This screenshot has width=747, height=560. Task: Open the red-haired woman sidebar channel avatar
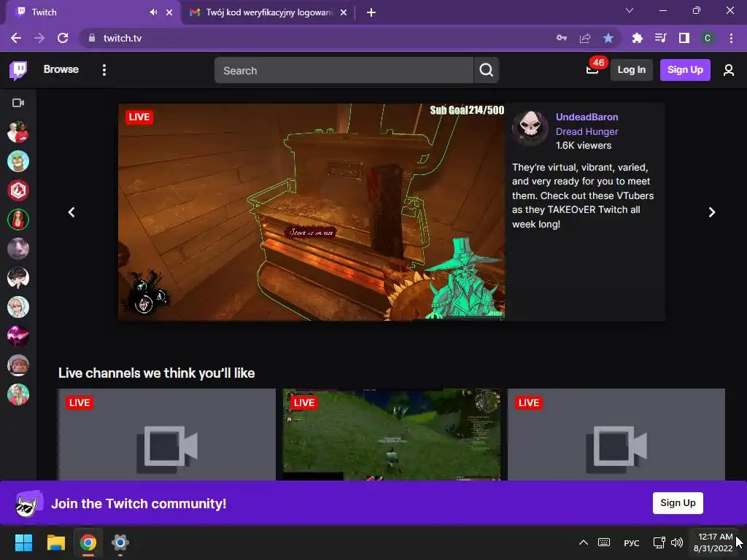(18, 219)
